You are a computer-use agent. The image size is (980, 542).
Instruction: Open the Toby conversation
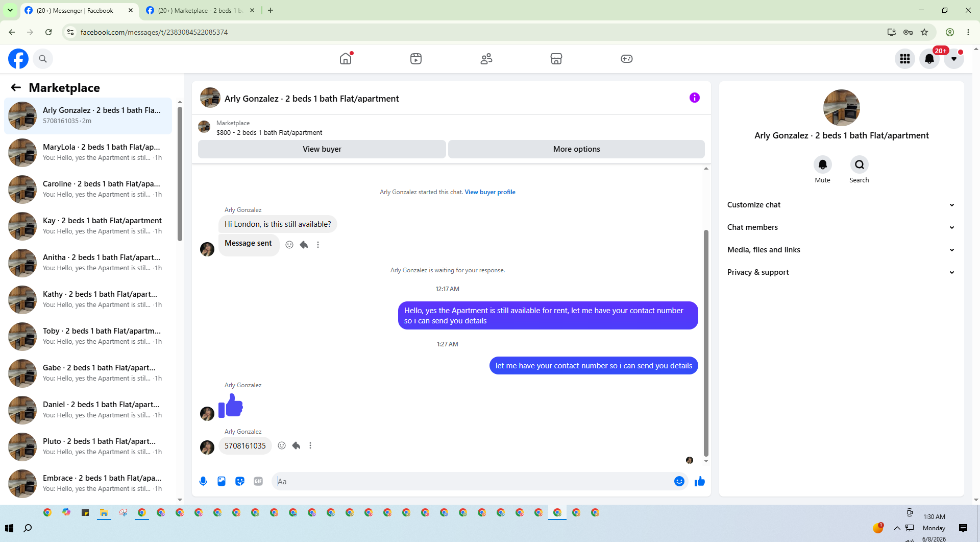pyautogui.click(x=88, y=336)
